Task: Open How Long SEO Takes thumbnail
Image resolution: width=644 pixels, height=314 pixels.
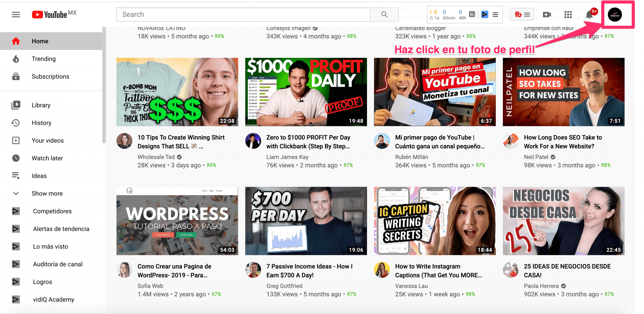Action: [x=563, y=92]
